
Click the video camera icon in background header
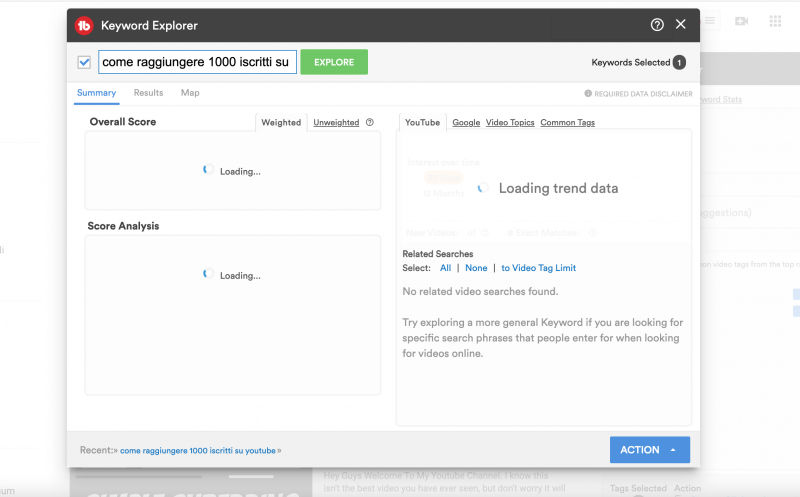(x=741, y=21)
